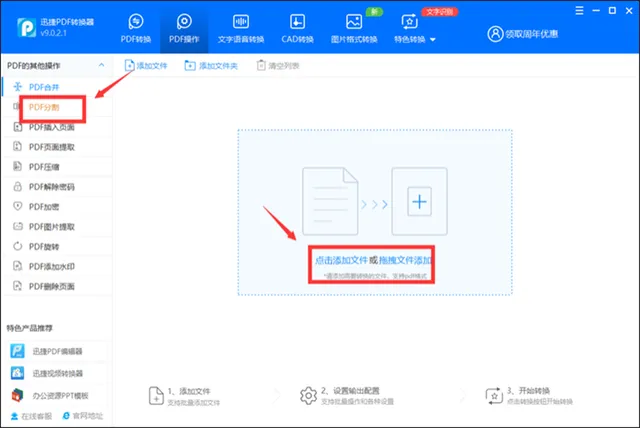Select PDF插入页面 in sidebar
The height and width of the screenshot is (428, 640).
pyautogui.click(x=57, y=127)
